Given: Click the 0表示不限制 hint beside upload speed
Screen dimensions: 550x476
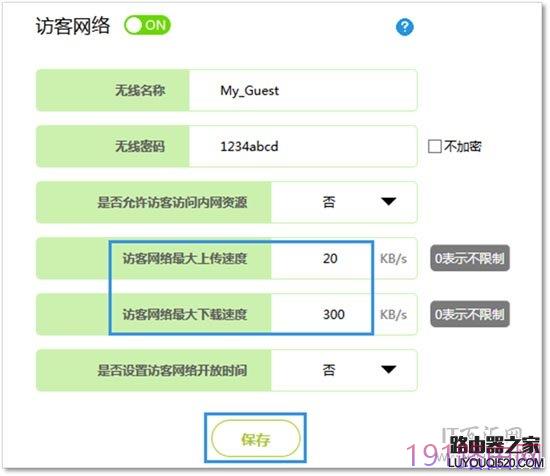Looking at the screenshot, I should [470, 258].
